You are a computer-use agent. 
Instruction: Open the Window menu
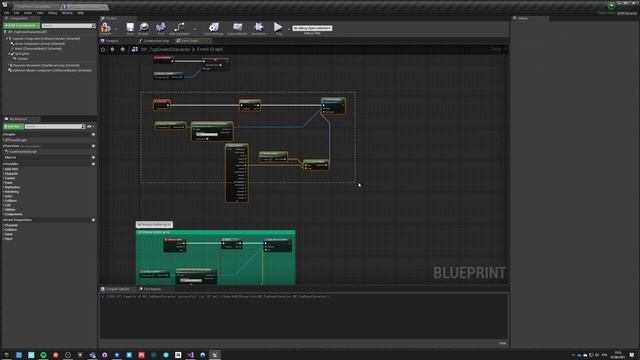(67, 13)
